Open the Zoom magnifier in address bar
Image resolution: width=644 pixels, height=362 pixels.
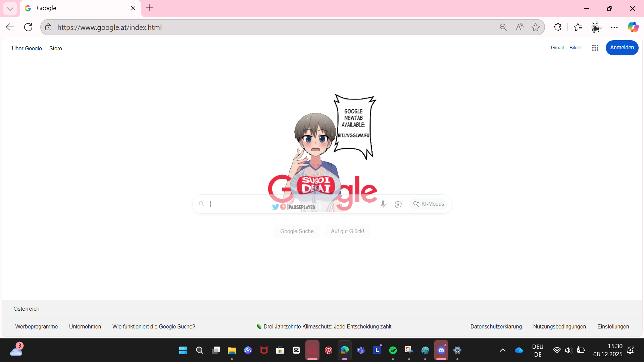pyautogui.click(x=503, y=28)
